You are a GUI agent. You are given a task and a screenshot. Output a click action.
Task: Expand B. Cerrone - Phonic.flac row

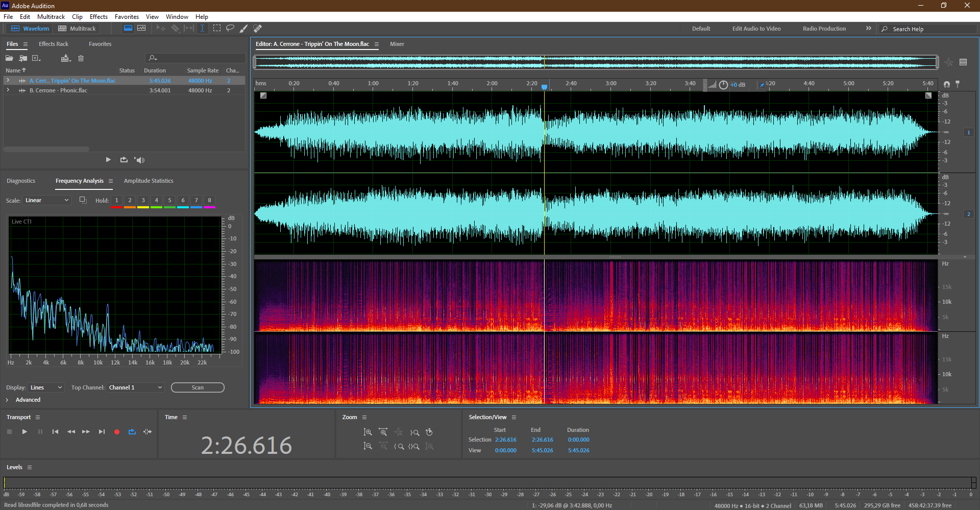8,90
